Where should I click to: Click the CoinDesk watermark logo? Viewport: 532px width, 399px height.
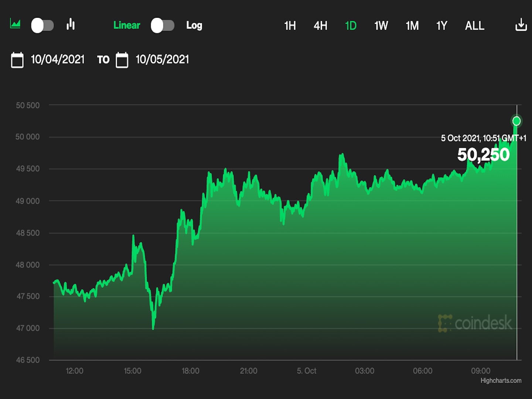[x=475, y=323]
